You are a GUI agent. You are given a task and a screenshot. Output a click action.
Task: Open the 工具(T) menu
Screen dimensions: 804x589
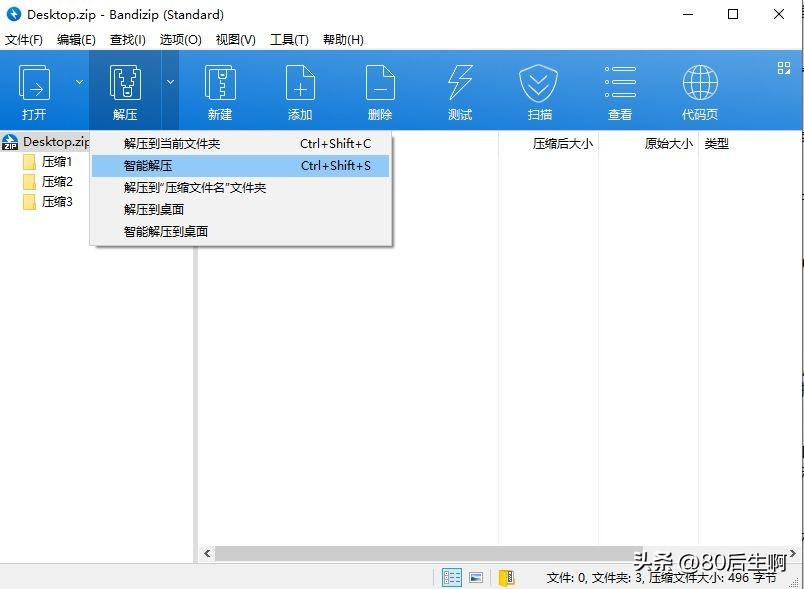coord(290,39)
